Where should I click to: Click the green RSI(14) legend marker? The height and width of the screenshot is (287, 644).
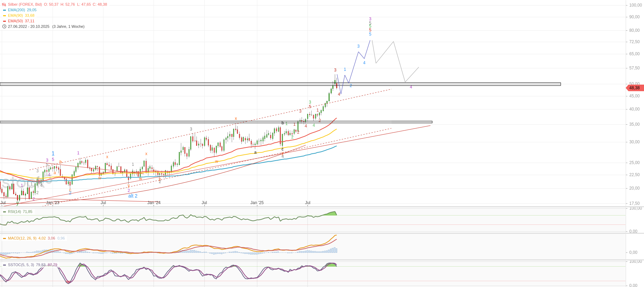(x=4, y=212)
